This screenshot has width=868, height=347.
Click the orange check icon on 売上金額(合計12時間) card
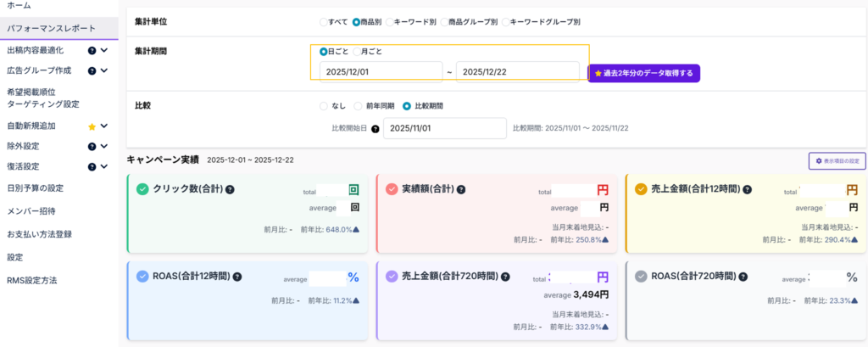(641, 189)
